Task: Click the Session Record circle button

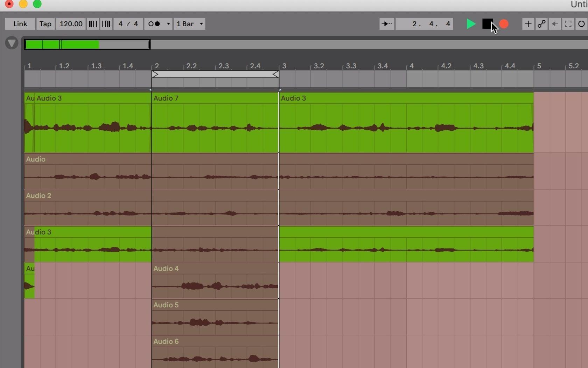Action: [581, 24]
